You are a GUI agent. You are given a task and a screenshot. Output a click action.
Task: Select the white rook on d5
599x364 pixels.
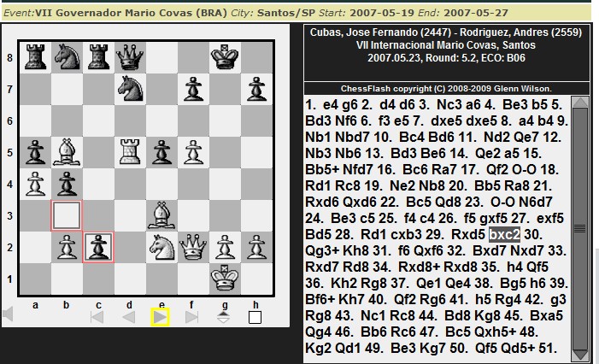(131, 152)
